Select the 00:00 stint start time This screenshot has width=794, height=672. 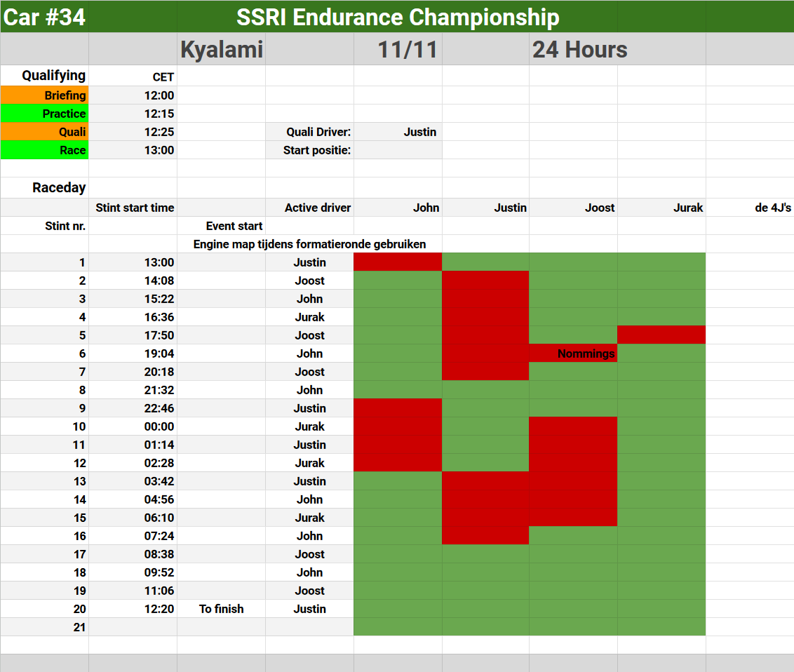click(x=133, y=426)
